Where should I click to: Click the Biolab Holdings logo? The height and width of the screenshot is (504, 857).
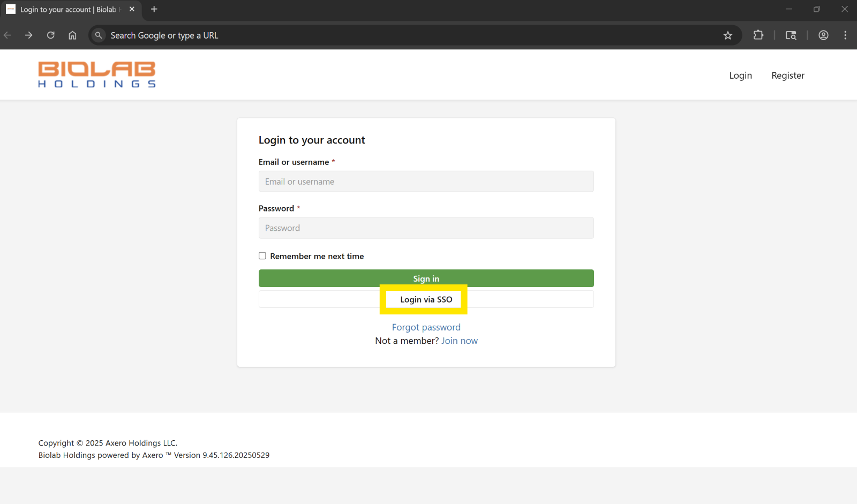(x=96, y=74)
